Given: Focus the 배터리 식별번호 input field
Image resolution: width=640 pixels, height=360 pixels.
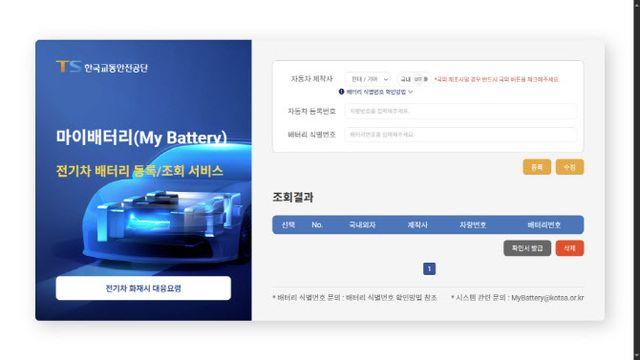Looking at the screenshot, I should point(460,134).
